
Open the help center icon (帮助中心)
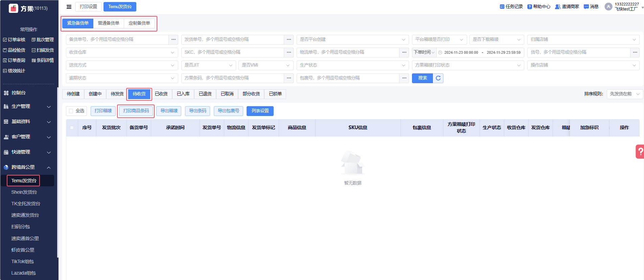(x=529, y=7)
